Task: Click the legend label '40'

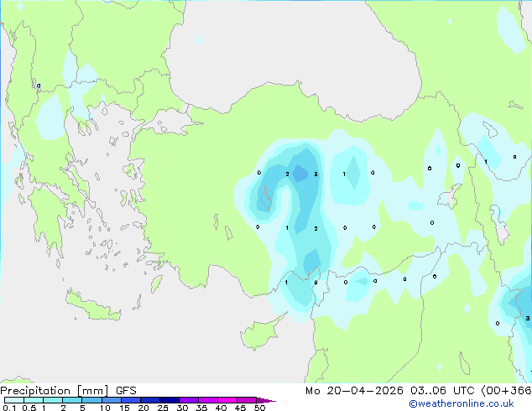Action: point(221,408)
